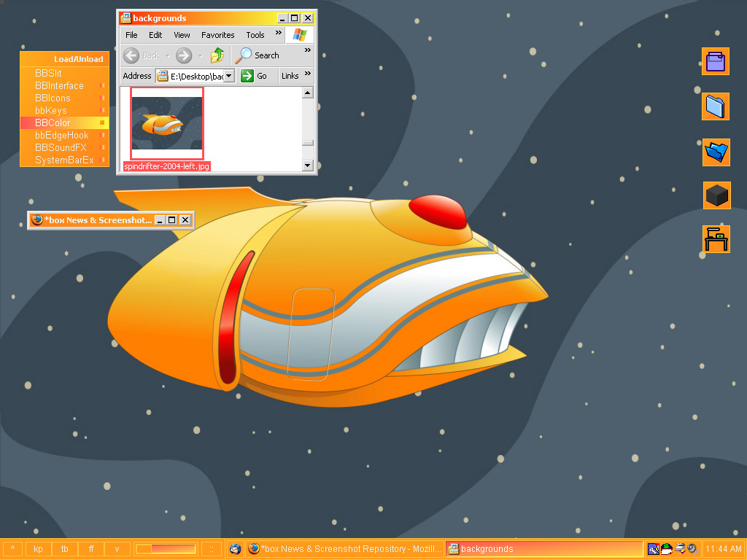Open the desk workstation desktop icon

(x=716, y=238)
